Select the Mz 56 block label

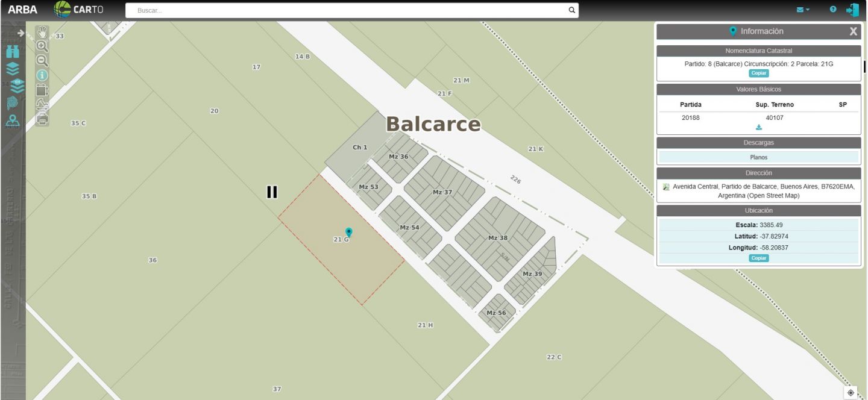[497, 313]
